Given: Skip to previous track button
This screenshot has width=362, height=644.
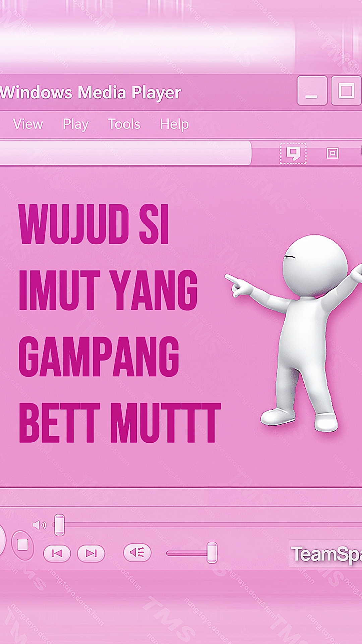Looking at the screenshot, I should click(x=57, y=553).
